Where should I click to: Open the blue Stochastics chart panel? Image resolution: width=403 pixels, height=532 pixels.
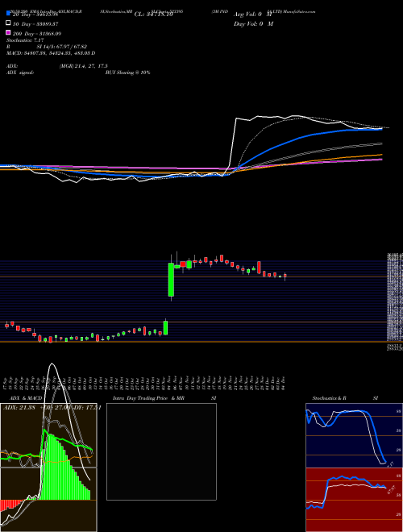354,435
